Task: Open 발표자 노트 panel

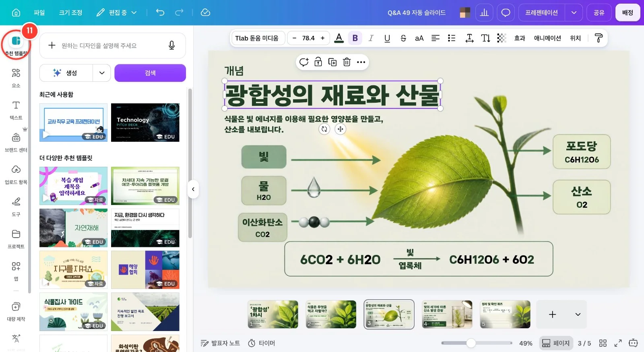Action: point(220,343)
